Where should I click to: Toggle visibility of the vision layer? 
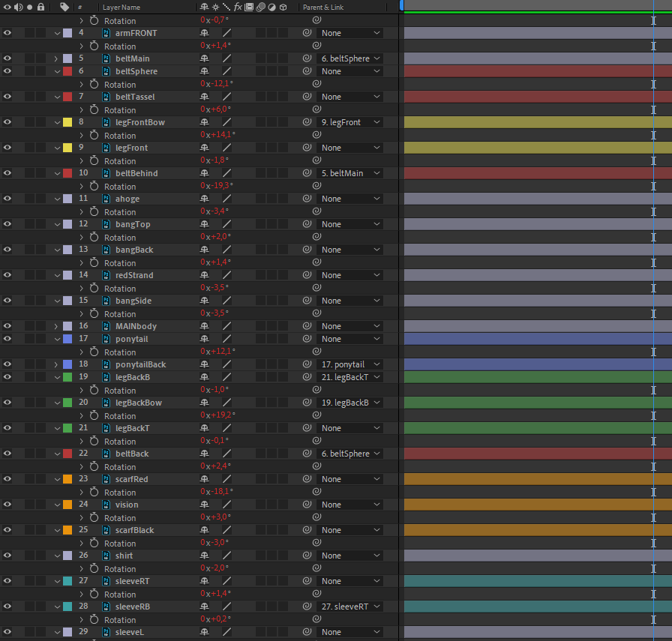pyautogui.click(x=7, y=505)
